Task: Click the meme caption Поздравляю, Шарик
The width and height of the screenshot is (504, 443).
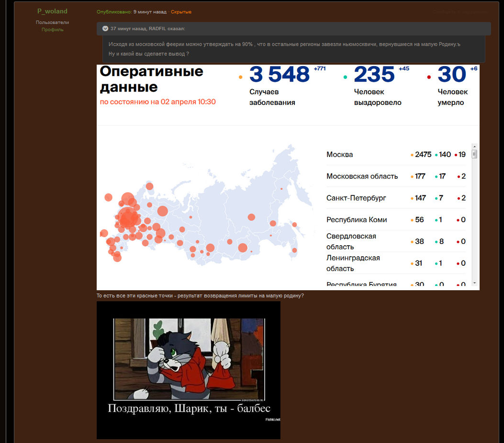Action: coord(189,408)
